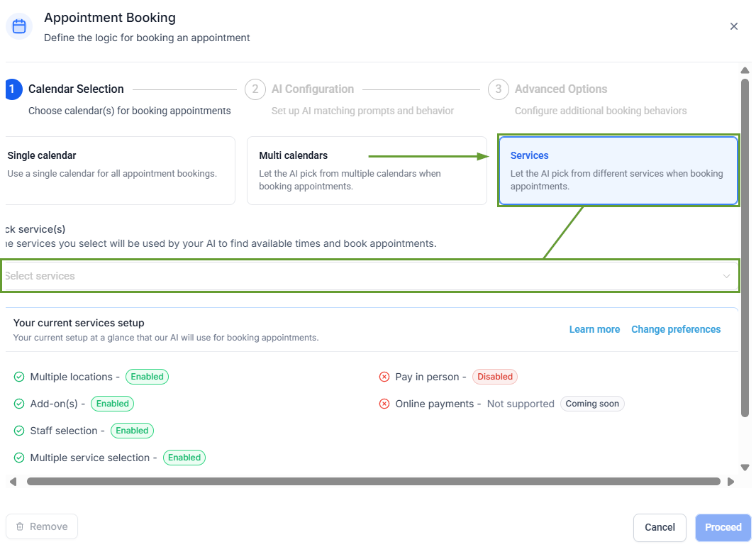The width and height of the screenshot is (756, 547).
Task: Click the green check icon for Staff selection
Action: tap(19, 431)
